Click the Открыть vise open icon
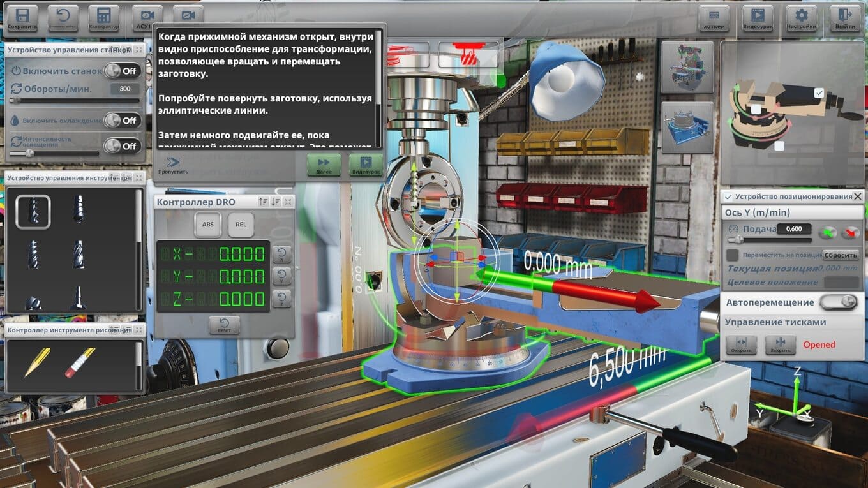868x488 pixels. pyautogui.click(x=741, y=344)
